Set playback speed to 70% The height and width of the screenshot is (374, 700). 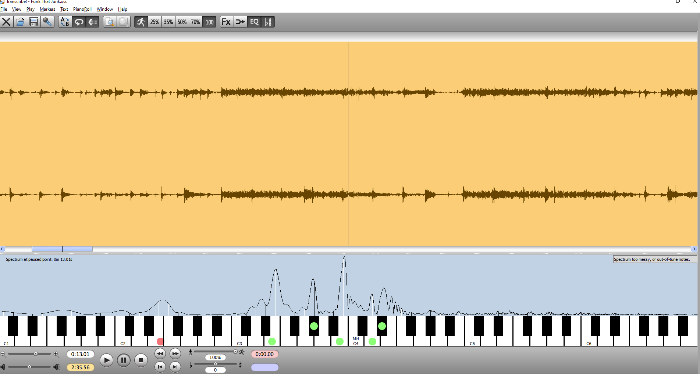tap(196, 22)
